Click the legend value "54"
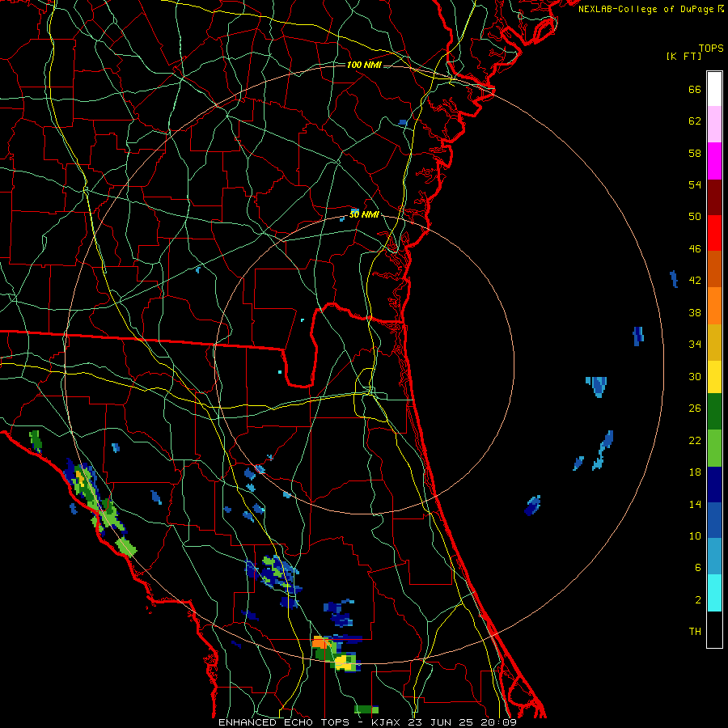728x728 pixels. pos(695,184)
